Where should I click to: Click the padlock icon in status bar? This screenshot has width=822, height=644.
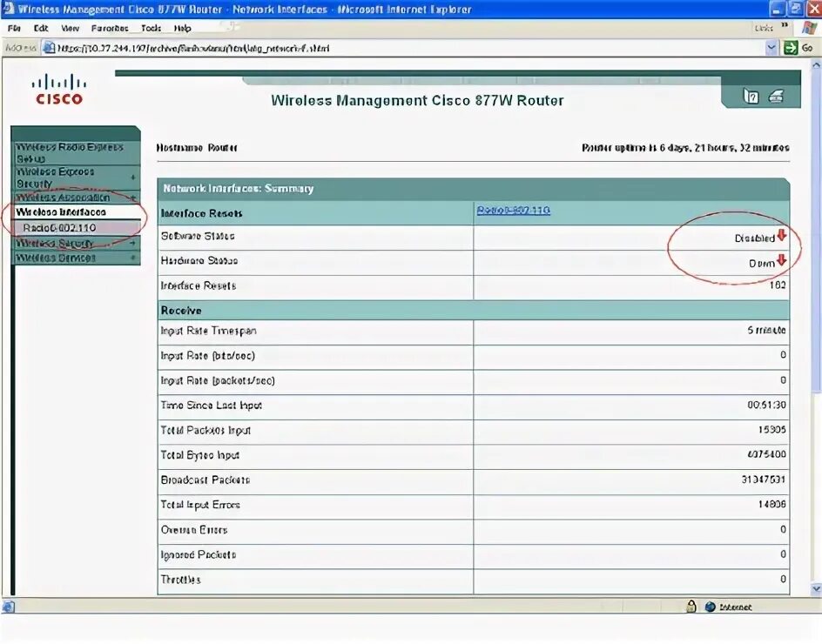pos(691,607)
